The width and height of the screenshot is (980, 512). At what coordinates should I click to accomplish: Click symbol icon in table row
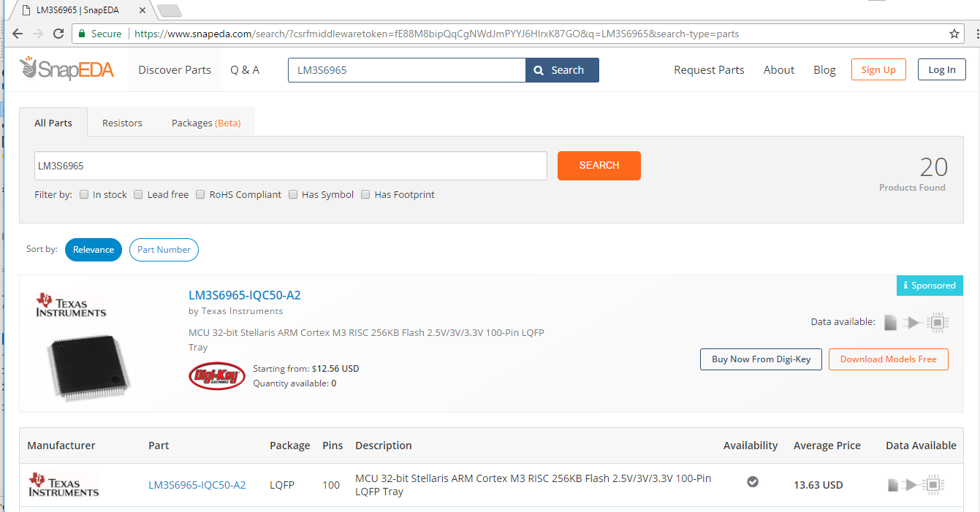pyautogui.click(x=911, y=484)
